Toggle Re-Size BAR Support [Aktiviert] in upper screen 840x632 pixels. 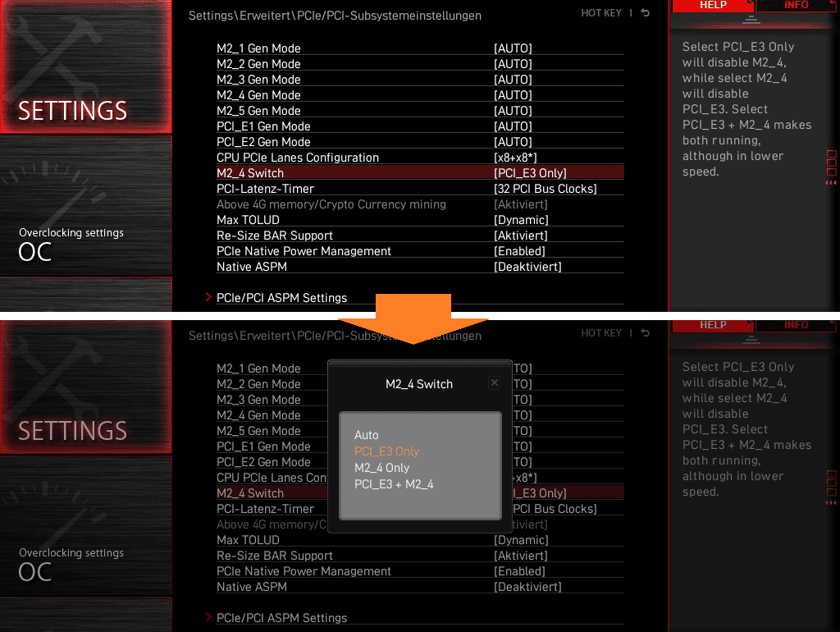pos(521,236)
